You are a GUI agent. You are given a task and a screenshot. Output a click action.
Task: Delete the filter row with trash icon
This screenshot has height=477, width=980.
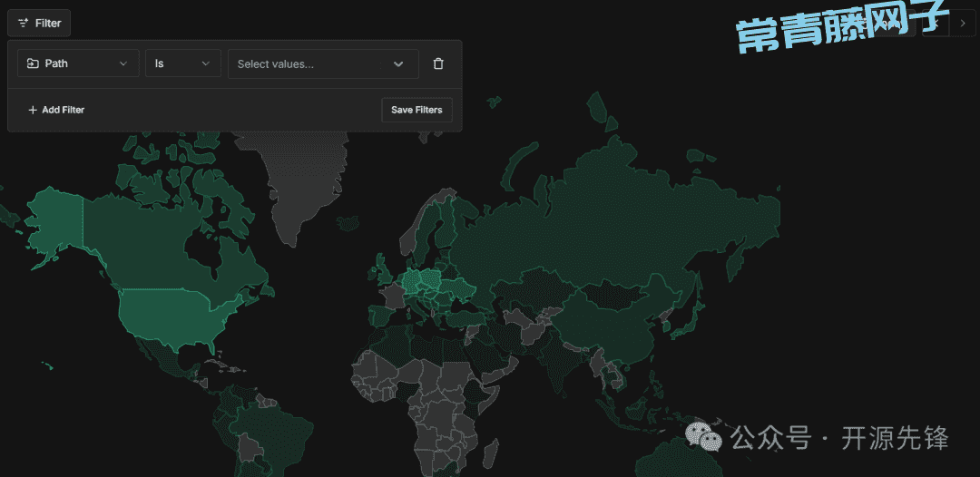(438, 63)
